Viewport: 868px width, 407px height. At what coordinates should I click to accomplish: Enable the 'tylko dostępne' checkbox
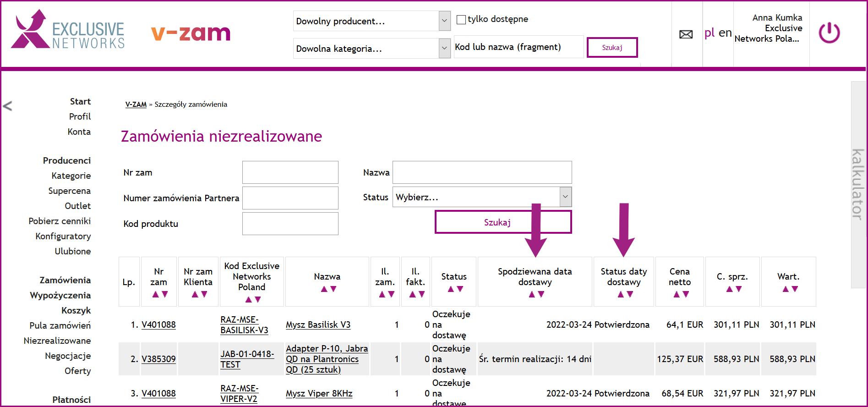tap(461, 20)
